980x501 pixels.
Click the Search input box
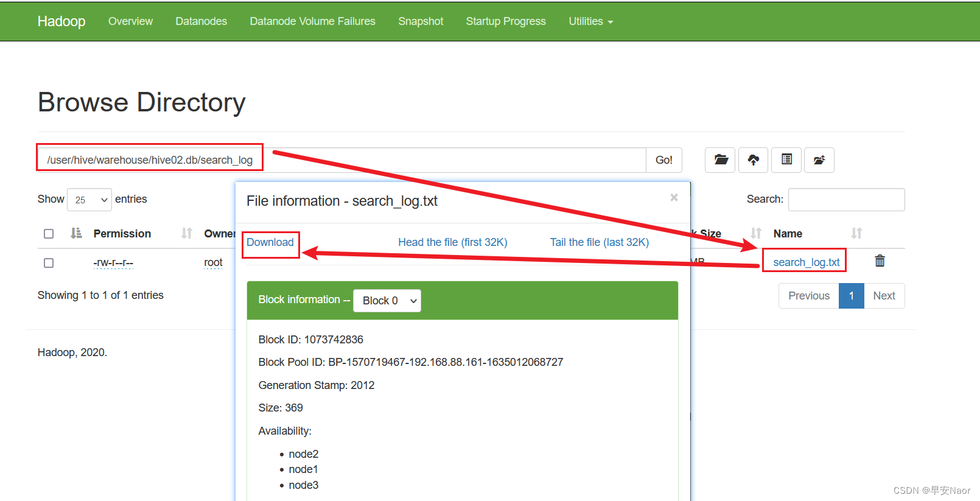point(846,200)
